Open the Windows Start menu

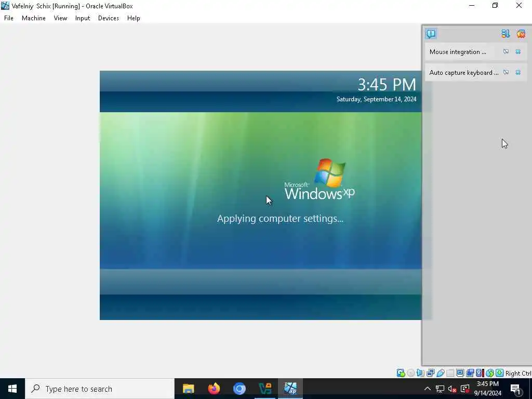coord(12,389)
